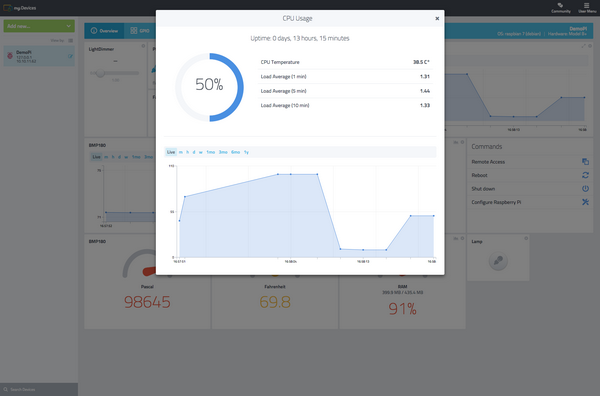Switch to the GPIO tab
600x396 pixels.
pos(140,31)
